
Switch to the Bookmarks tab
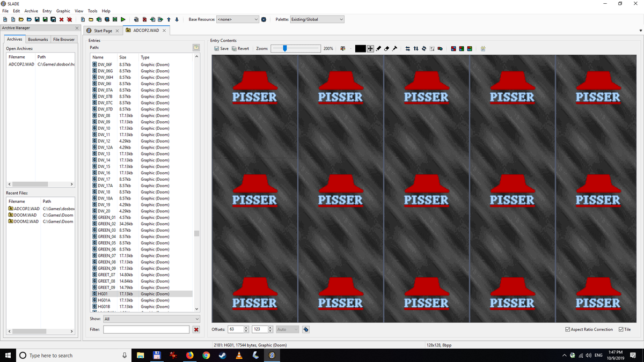[x=38, y=39]
